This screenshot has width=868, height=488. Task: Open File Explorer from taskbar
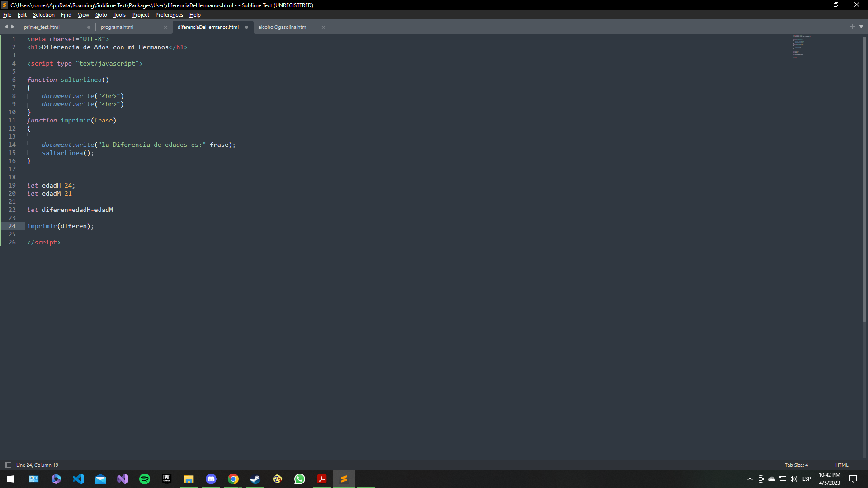tap(189, 479)
